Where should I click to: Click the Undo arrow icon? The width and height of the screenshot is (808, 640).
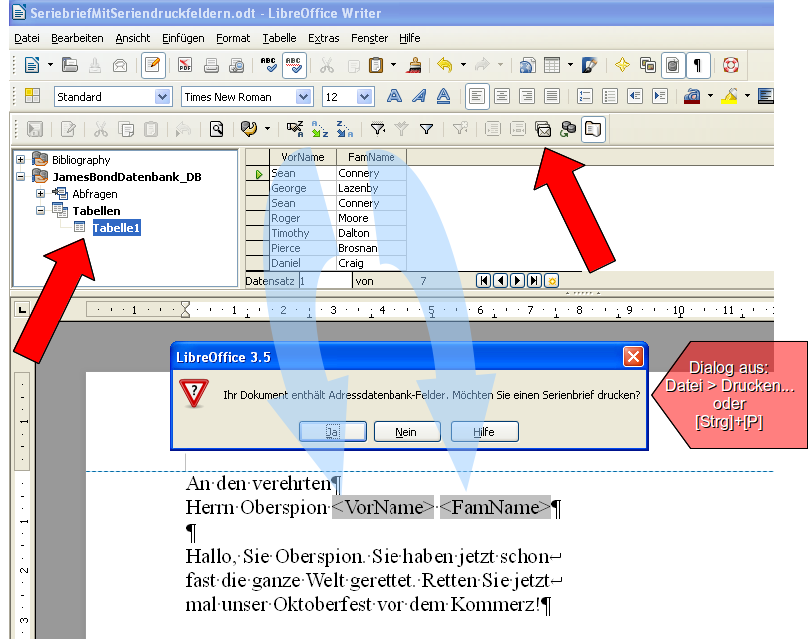[x=444, y=65]
